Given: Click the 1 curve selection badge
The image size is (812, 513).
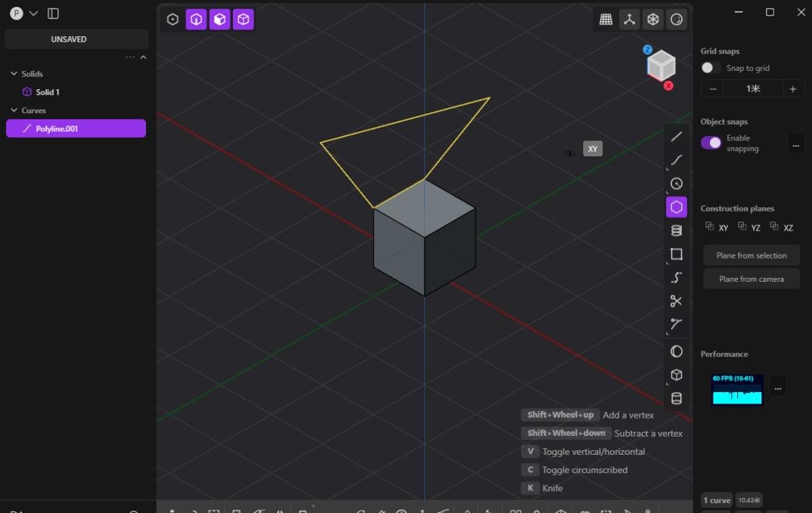Looking at the screenshot, I should (x=717, y=500).
